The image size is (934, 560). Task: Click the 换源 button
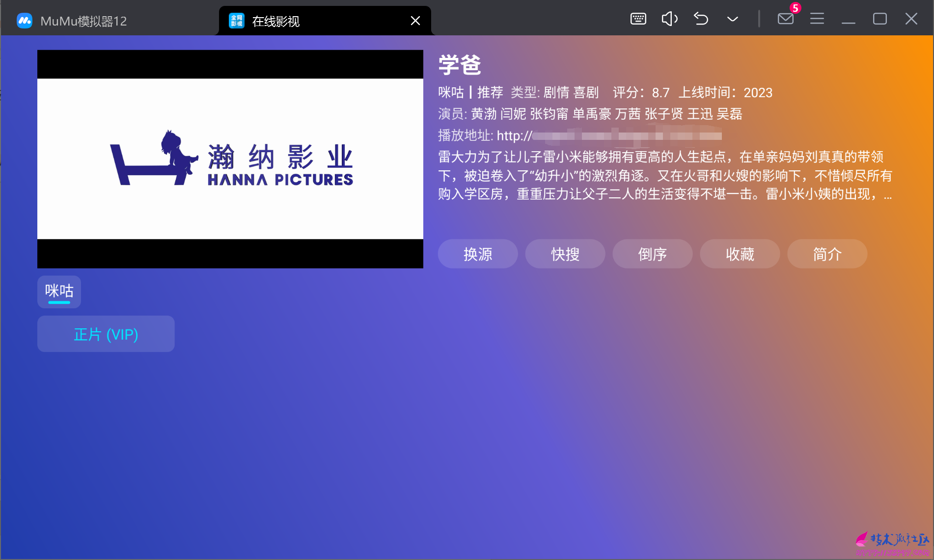pyautogui.click(x=478, y=254)
